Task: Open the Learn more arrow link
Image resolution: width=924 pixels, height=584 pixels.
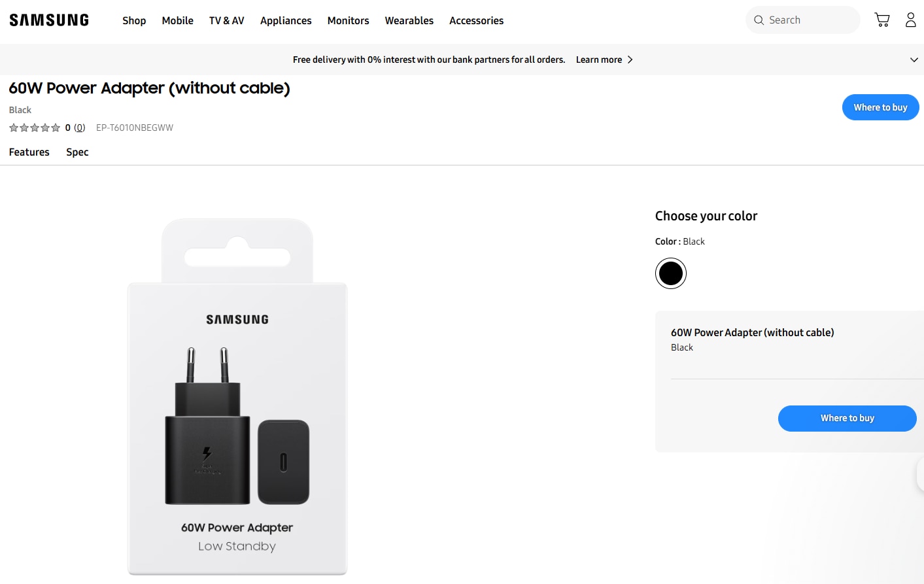Action: 629,60
